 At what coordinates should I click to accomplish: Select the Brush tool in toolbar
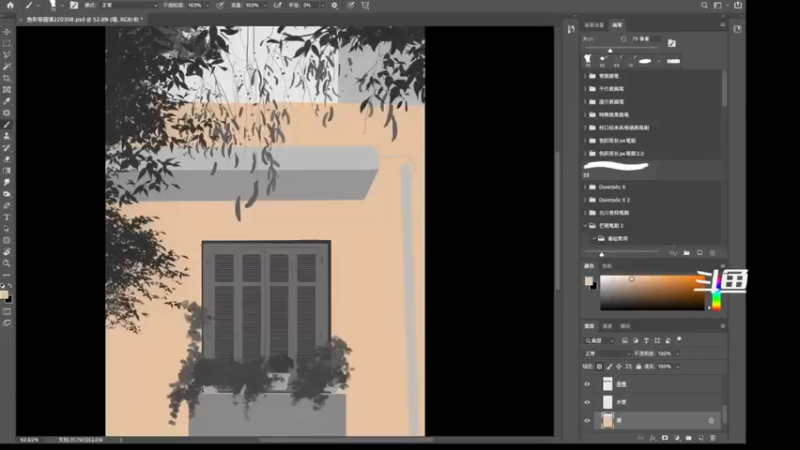coord(7,125)
